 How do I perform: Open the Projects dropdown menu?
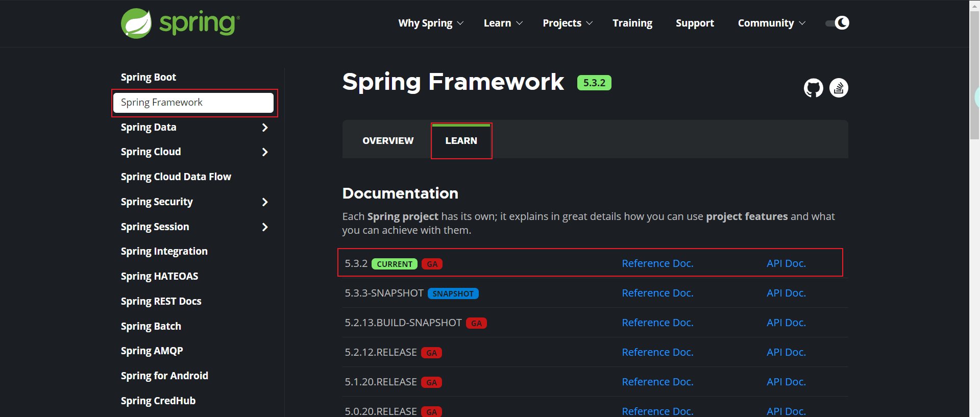click(568, 23)
